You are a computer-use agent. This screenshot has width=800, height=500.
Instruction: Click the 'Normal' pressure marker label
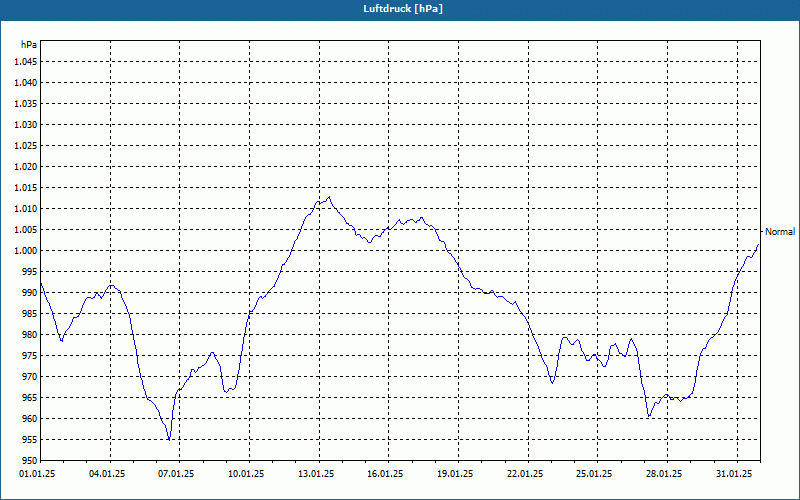[x=780, y=232]
